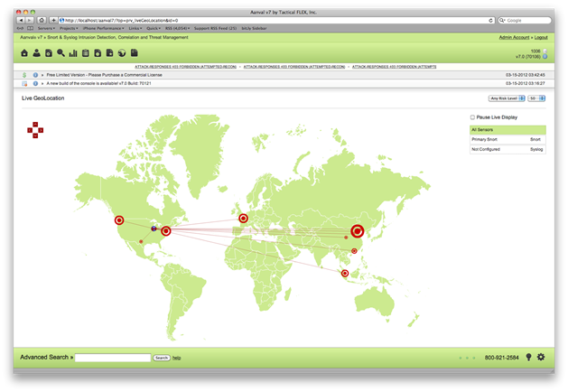Click the Advanced Search text field
Image resolution: width=568 pixels, height=392 pixels.
(x=112, y=358)
